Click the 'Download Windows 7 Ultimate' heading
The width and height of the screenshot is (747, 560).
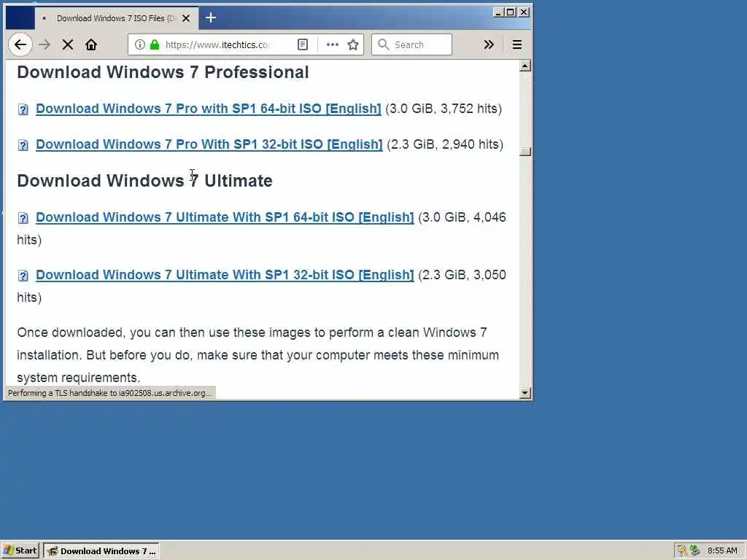145,181
